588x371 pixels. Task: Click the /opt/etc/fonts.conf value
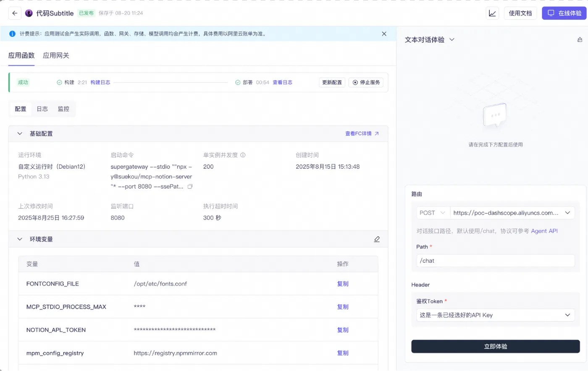pos(160,284)
